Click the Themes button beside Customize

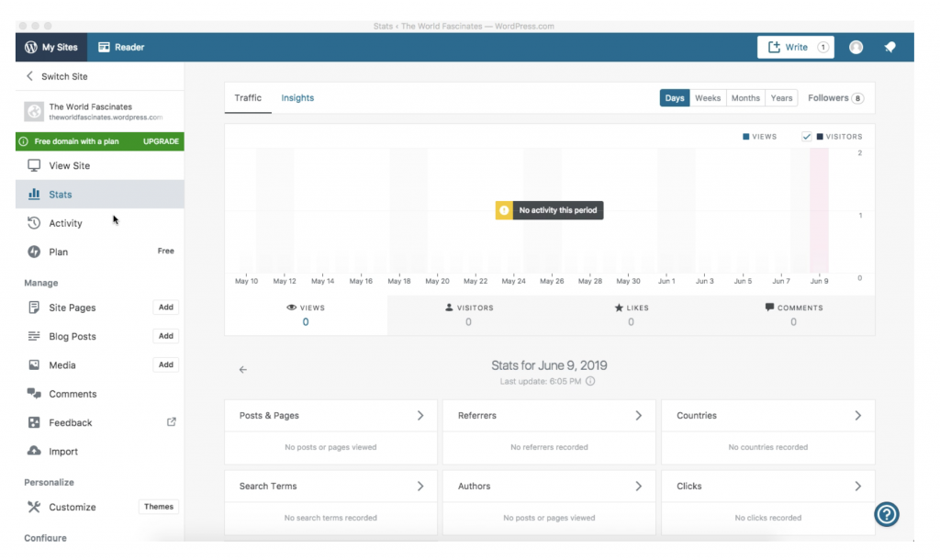click(158, 507)
